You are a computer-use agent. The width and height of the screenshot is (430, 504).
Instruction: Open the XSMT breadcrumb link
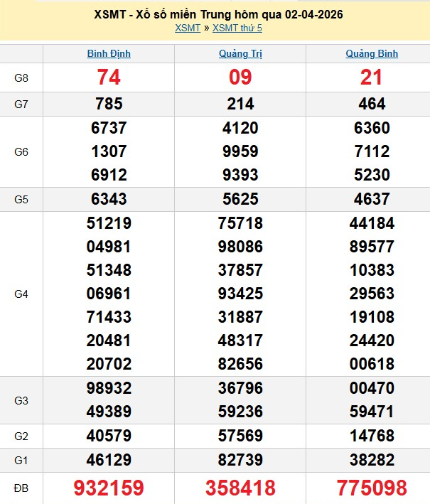[x=187, y=28]
